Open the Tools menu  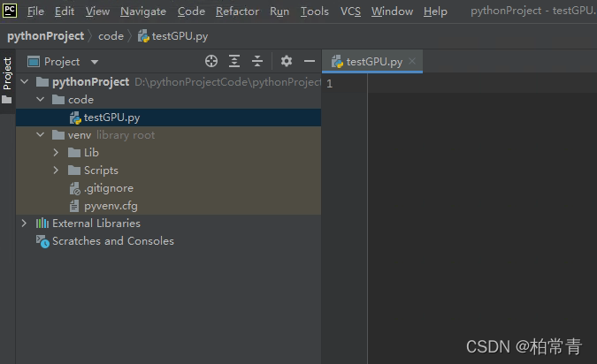pyautogui.click(x=315, y=11)
